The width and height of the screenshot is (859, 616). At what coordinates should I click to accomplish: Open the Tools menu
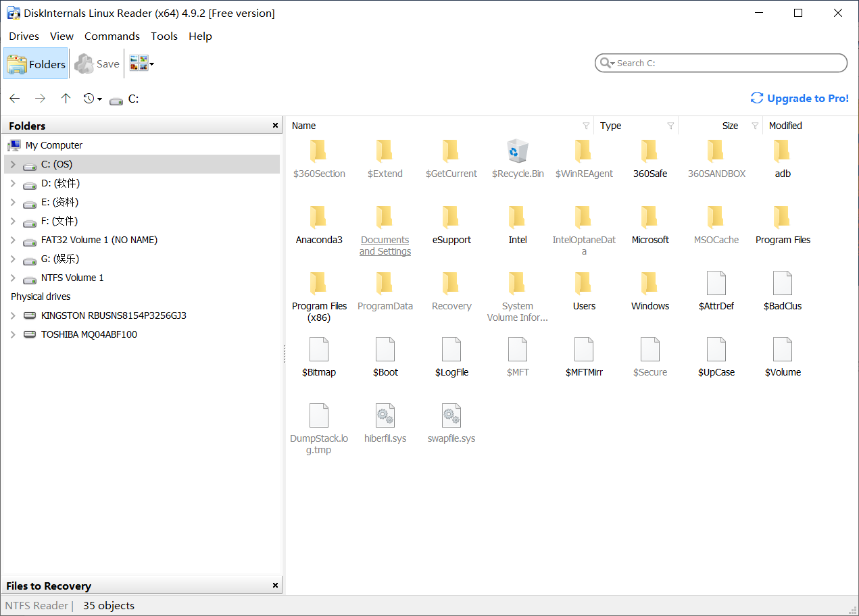tap(164, 36)
